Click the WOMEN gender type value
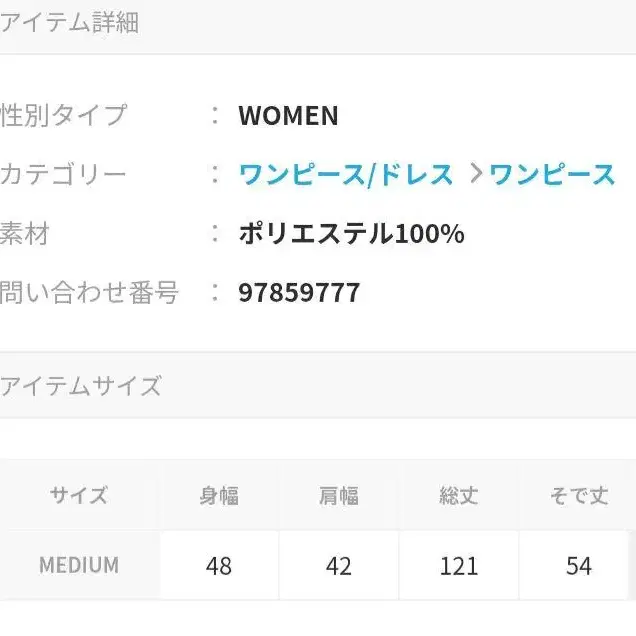This screenshot has height=636, width=636. coord(288,116)
